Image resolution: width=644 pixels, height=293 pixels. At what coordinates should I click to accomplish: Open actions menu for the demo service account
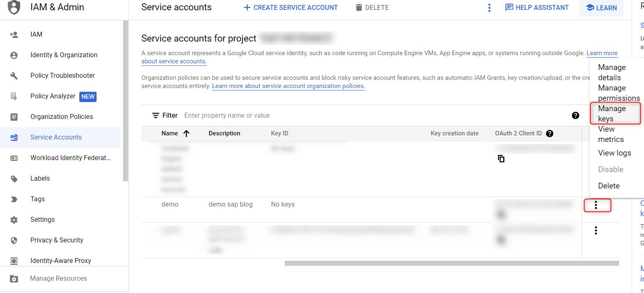click(x=596, y=204)
